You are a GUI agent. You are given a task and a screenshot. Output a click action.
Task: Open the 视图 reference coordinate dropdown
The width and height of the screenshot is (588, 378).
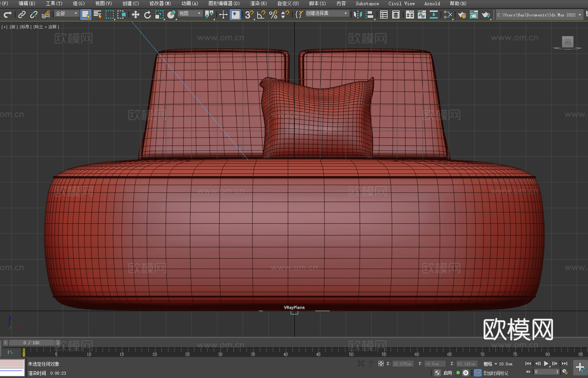pyautogui.click(x=190, y=13)
